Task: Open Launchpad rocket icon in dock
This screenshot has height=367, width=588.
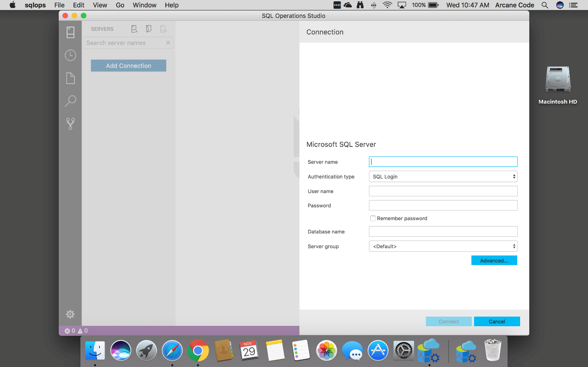Action: click(147, 351)
